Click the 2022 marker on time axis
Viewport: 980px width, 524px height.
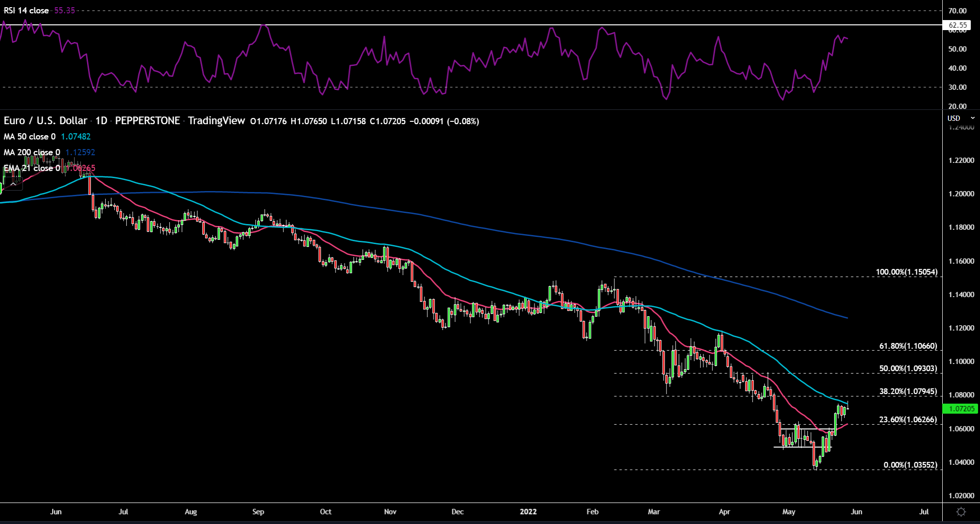pyautogui.click(x=528, y=512)
